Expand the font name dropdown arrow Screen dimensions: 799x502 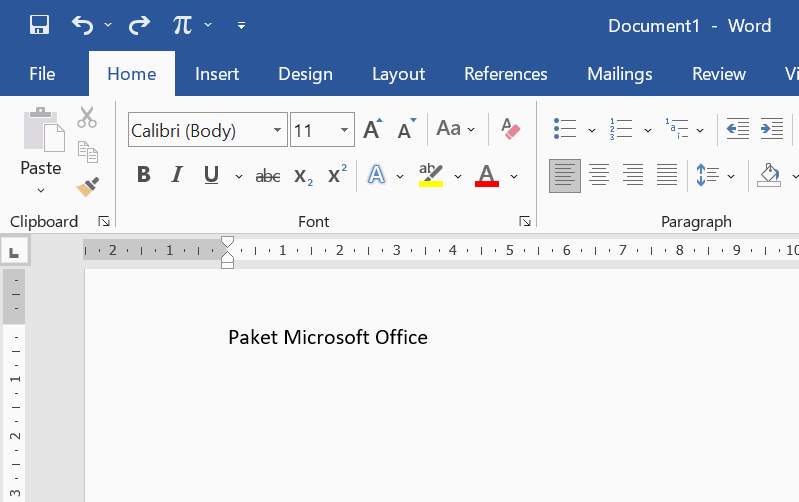(x=277, y=130)
